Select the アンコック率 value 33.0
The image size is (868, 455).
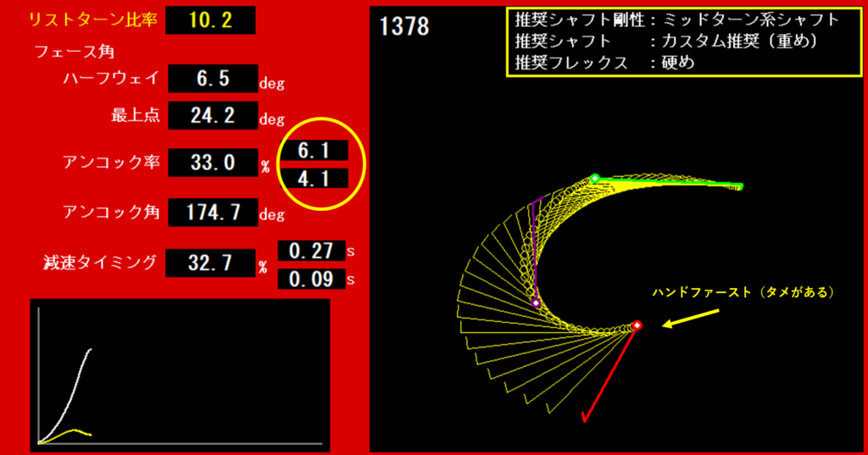tap(213, 163)
